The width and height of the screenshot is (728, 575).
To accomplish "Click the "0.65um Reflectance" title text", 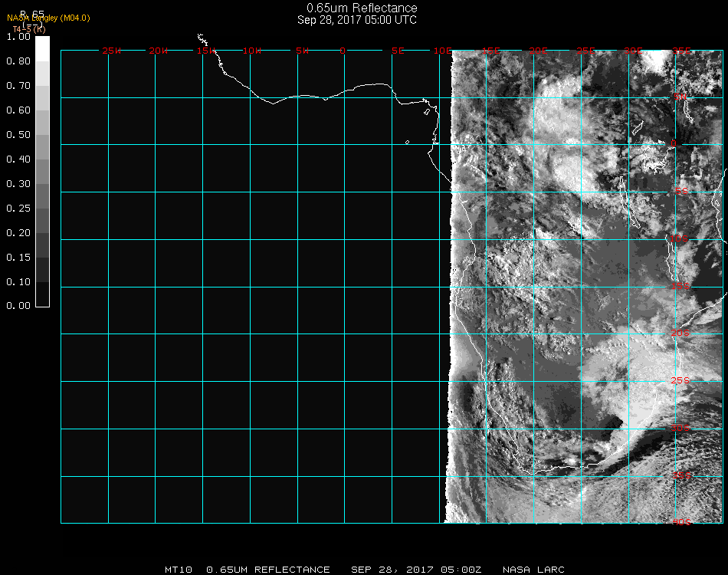I will point(362,8).
